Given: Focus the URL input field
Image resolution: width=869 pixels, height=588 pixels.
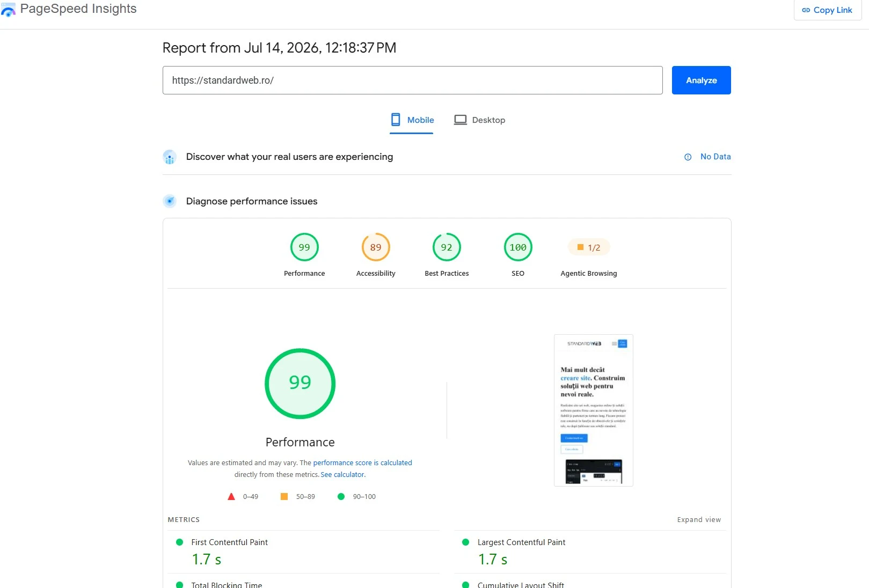Looking at the screenshot, I should 412,80.
